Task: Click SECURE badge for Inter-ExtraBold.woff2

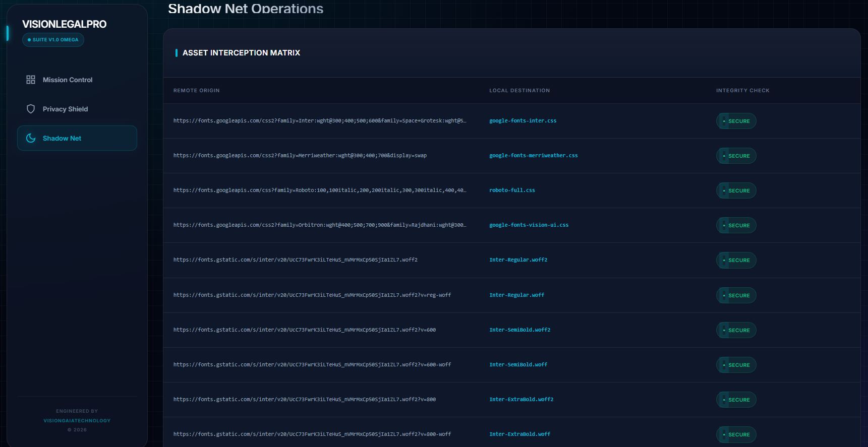Action: pos(736,400)
